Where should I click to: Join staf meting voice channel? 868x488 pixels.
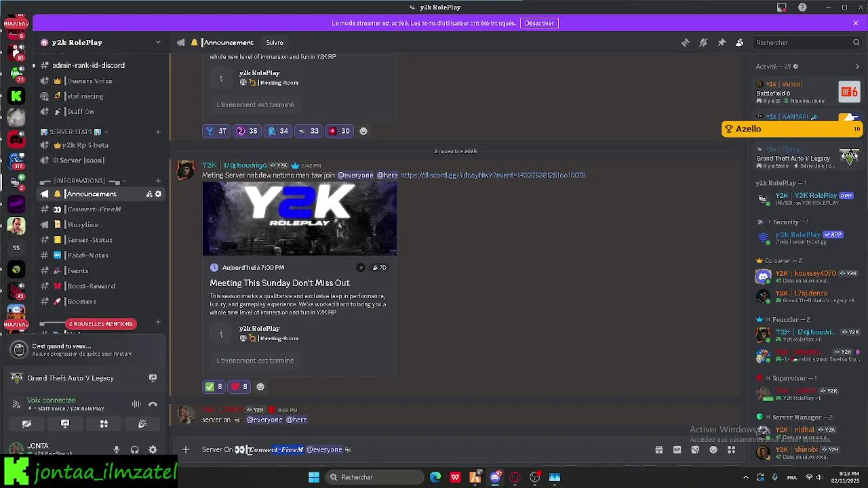pos(85,96)
